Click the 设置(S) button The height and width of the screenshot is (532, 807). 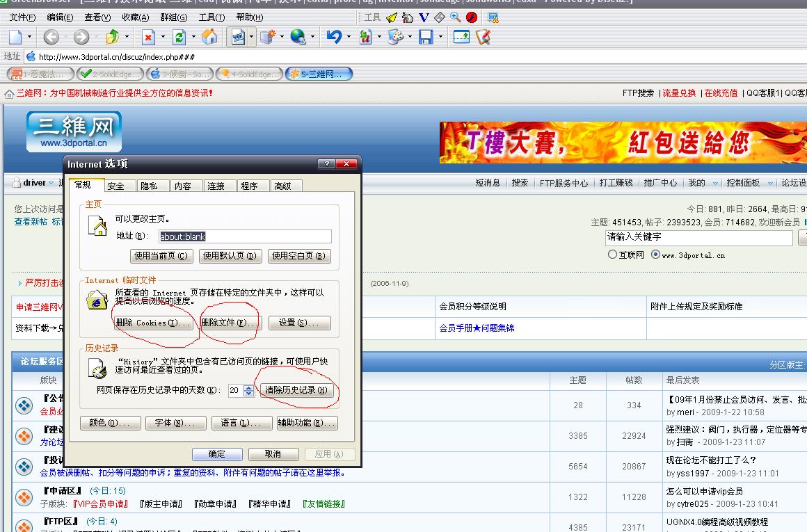pyautogui.click(x=299, y=323)
